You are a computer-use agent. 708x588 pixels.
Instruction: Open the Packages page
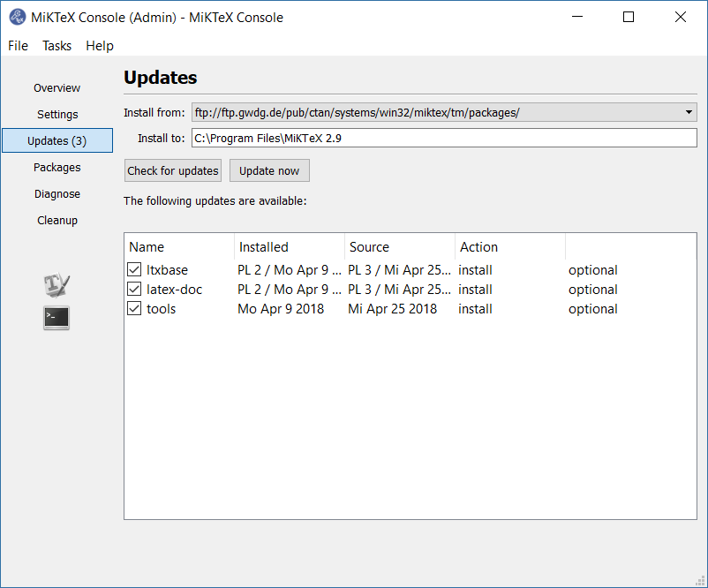[x=56, y=167]
